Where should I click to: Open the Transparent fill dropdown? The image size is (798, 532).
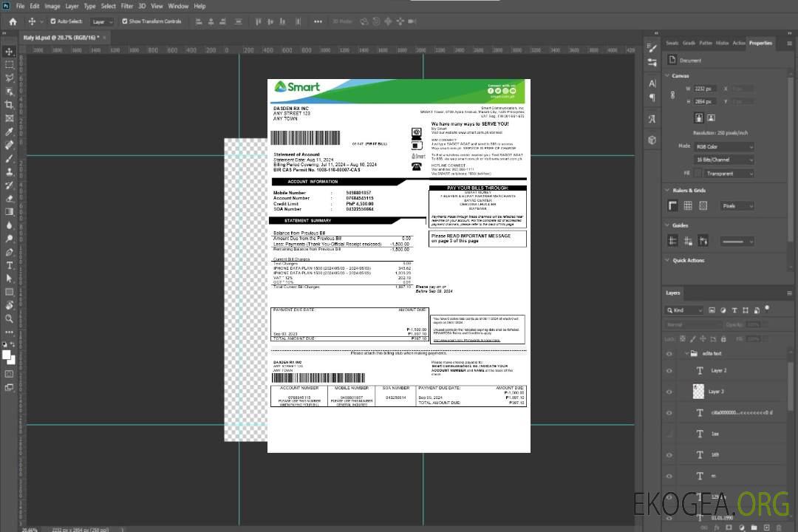click(x=729, y=174)
